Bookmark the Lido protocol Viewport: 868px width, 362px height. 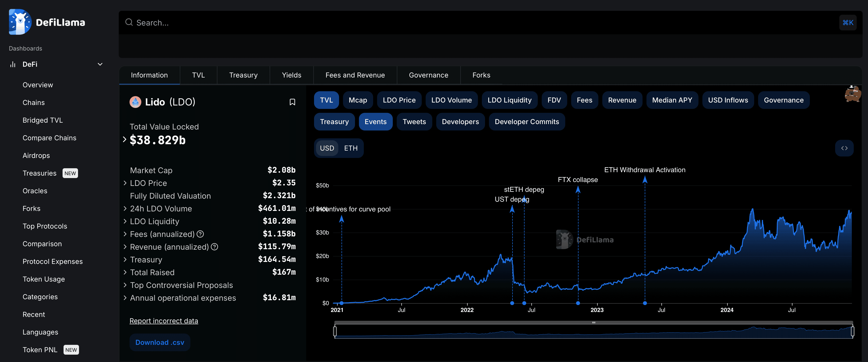pos(292,102)
